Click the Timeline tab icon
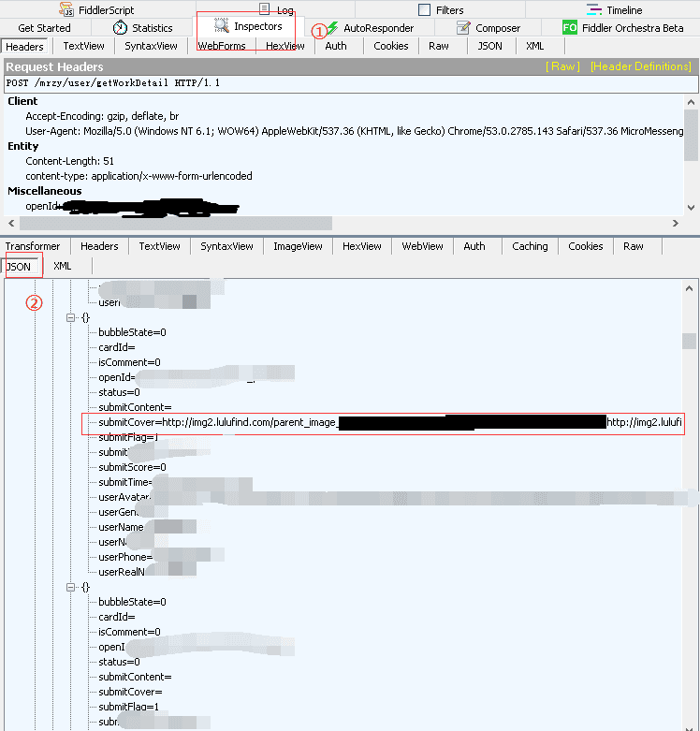This screenshot has height=731, width=700. tap(594, 10)
